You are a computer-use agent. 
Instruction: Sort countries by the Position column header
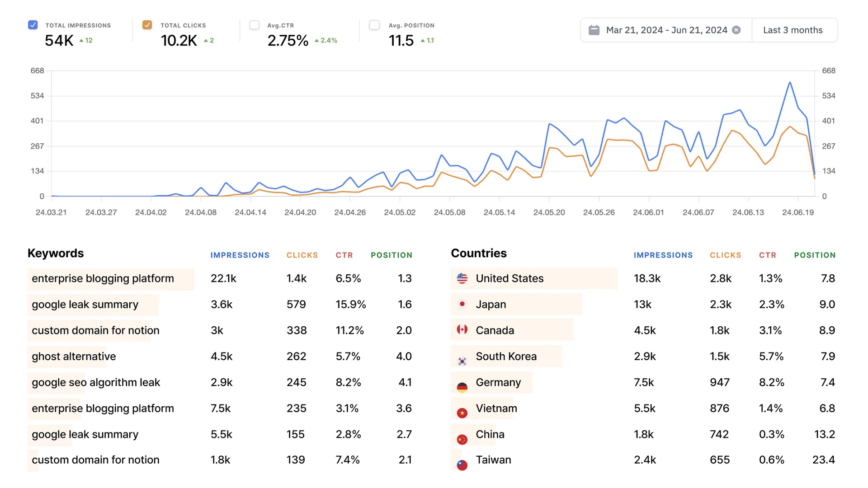coord(815,255)
